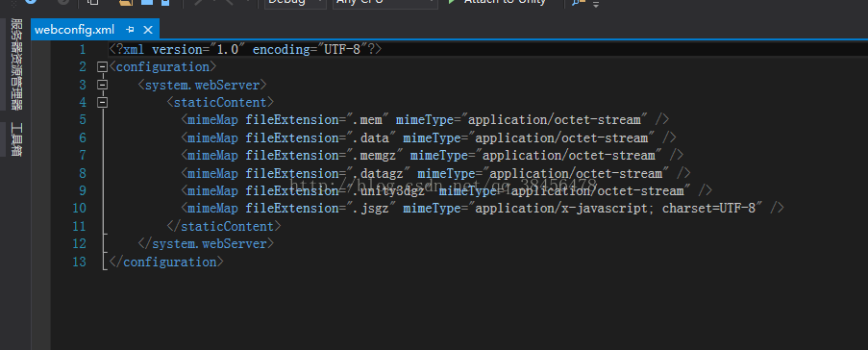The image size is (868, 350).
Task: Click the ".jsgz" fileExtension value
Action: pyautogui.click(x=371, y=209)
